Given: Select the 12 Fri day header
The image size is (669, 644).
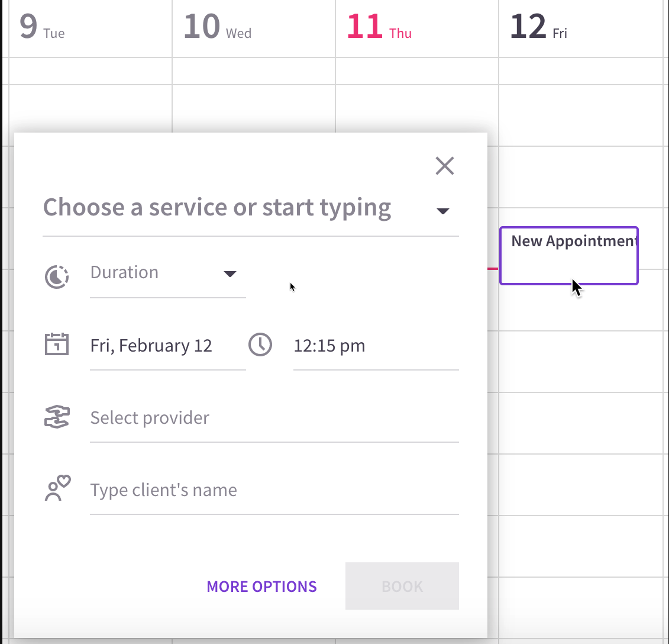Looking at the screenshot, I should tap(538, 27).
